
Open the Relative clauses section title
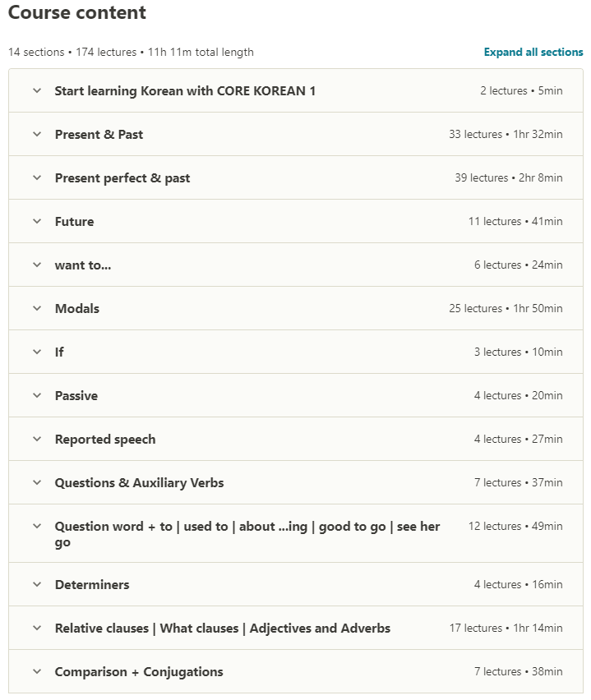pos(222,629)
